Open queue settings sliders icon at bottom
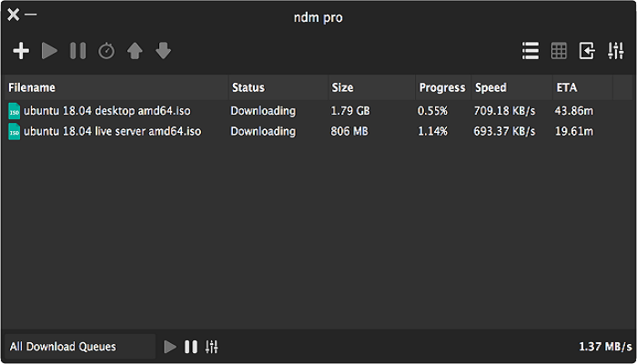The image size is (637, 364). [212, 347]
